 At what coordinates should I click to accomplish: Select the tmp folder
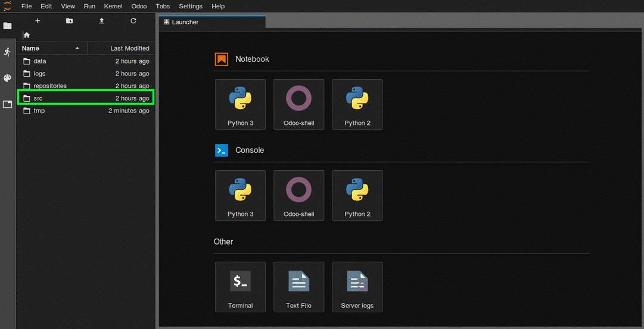coord(86,111)
